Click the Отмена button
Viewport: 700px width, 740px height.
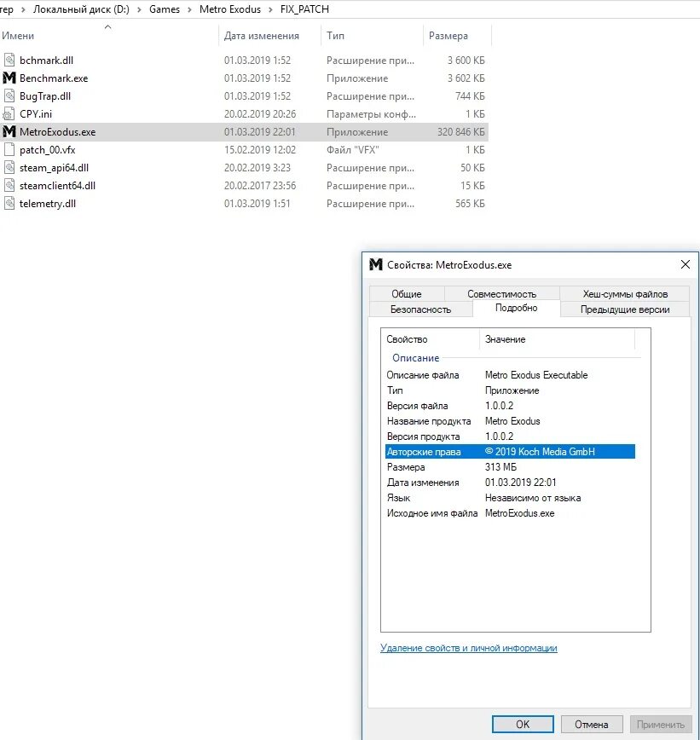tap(592, 724)
